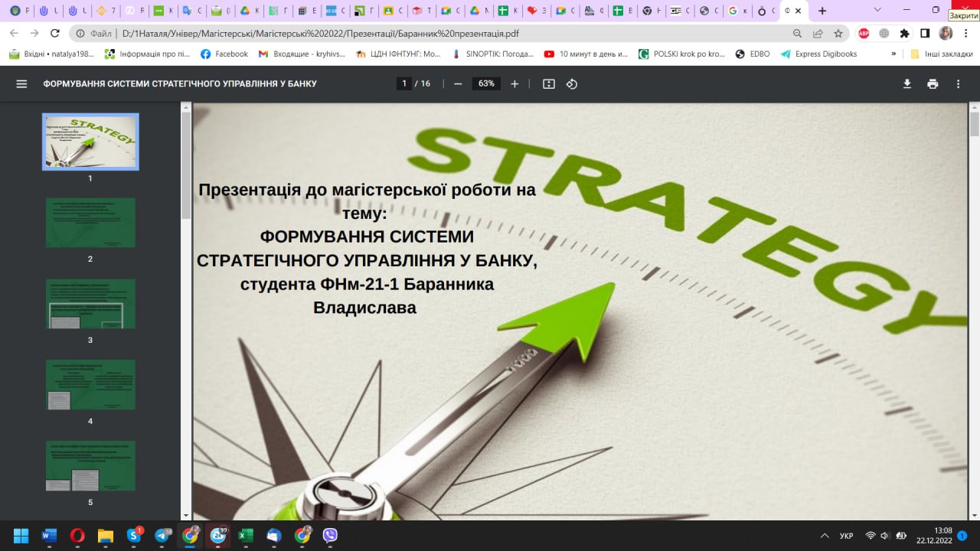980x551 pixels.
Task: Launch Excel from the taskbar
Action: (245, 536)
